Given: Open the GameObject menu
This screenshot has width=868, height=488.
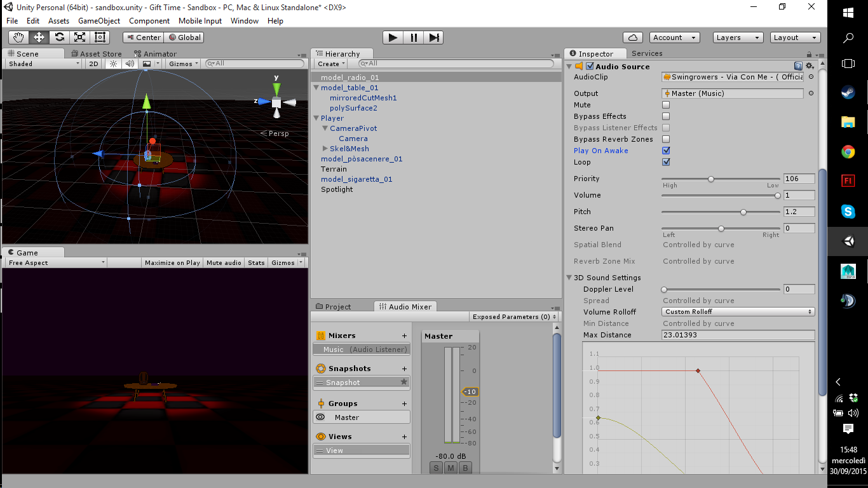Looking at the screenshot, I should pos(98,21).
